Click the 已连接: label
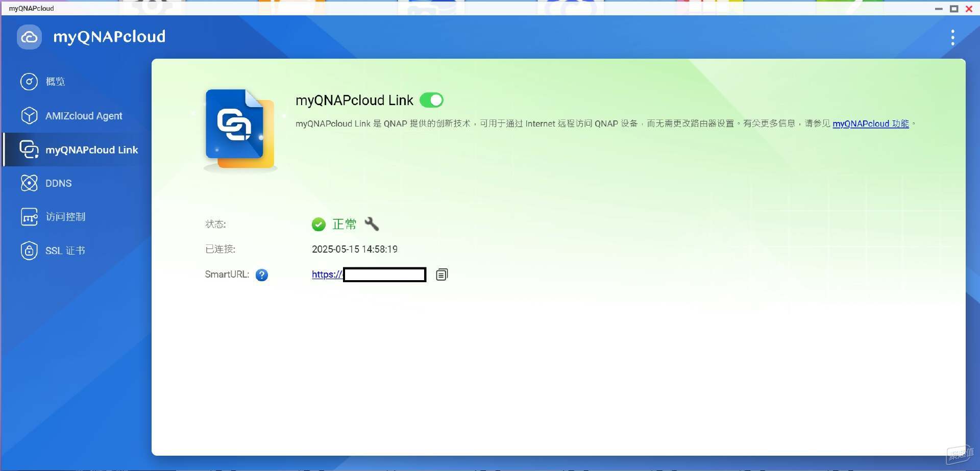 pyautogui.click(x=220, y=249)
